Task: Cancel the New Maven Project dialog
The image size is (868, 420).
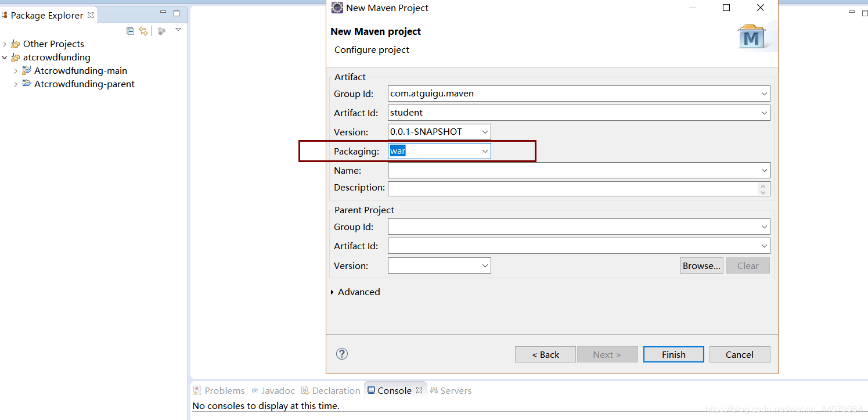Action: (740, 354)
